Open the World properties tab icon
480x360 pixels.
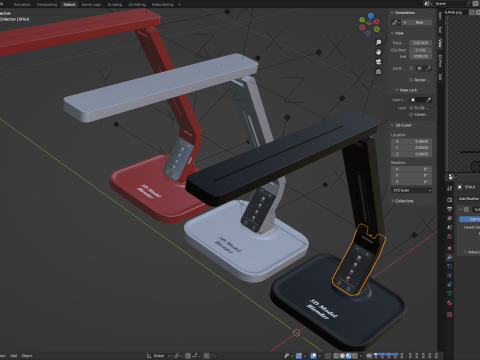(x=449, y=236)
